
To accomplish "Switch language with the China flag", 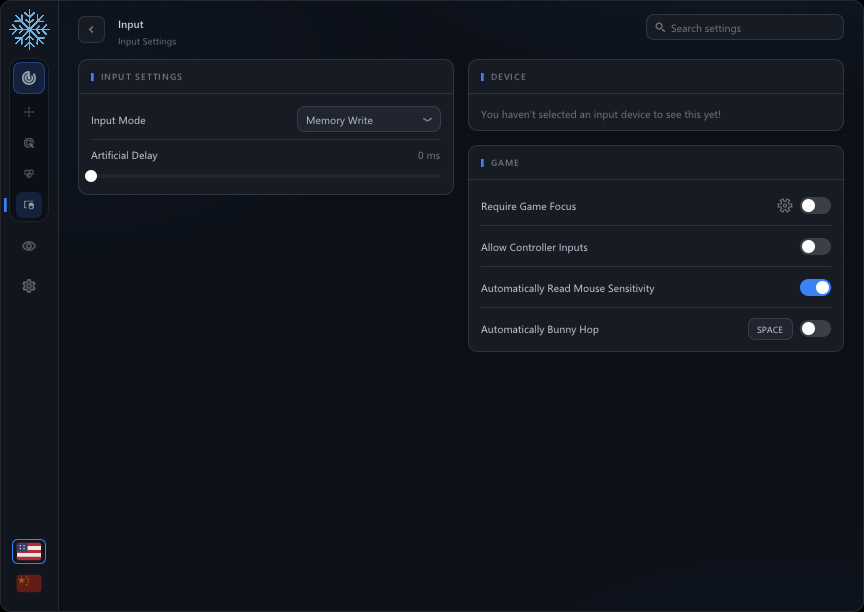I will 29,583.
